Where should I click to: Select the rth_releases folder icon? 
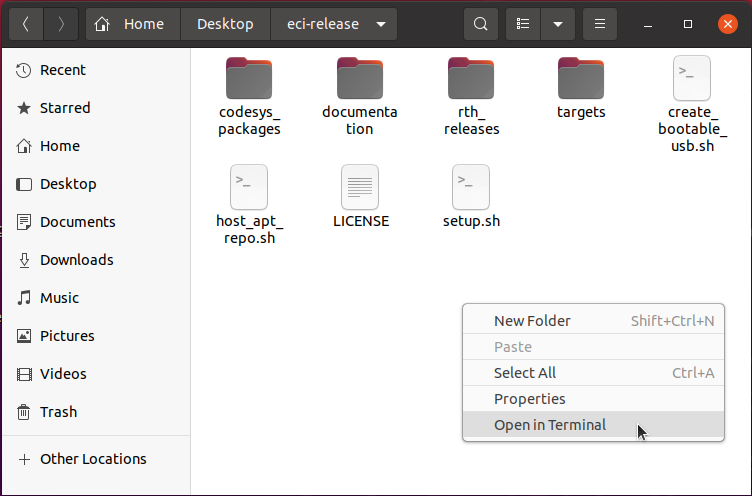pos(471,78)
